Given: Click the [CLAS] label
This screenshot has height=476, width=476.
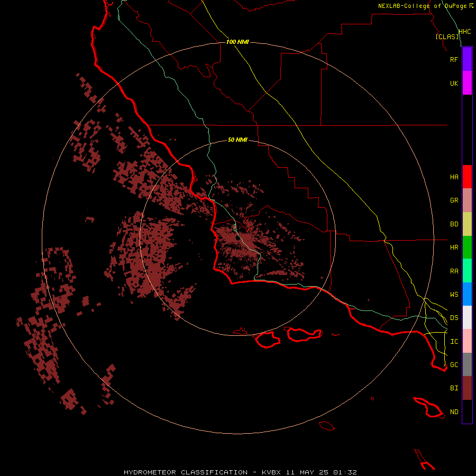Looking at the screenshot, I should [447, 37].
